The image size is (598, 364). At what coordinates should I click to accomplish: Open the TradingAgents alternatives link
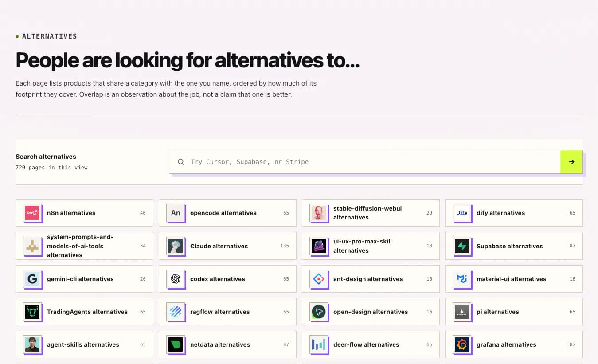pyautogui.click(x=84, y=312)
